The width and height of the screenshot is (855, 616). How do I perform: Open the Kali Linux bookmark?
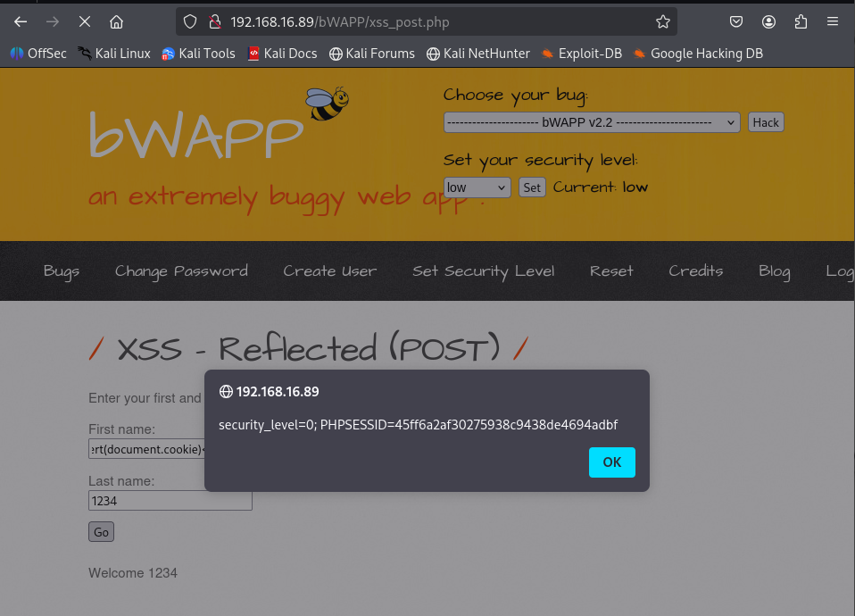point(114,54)
